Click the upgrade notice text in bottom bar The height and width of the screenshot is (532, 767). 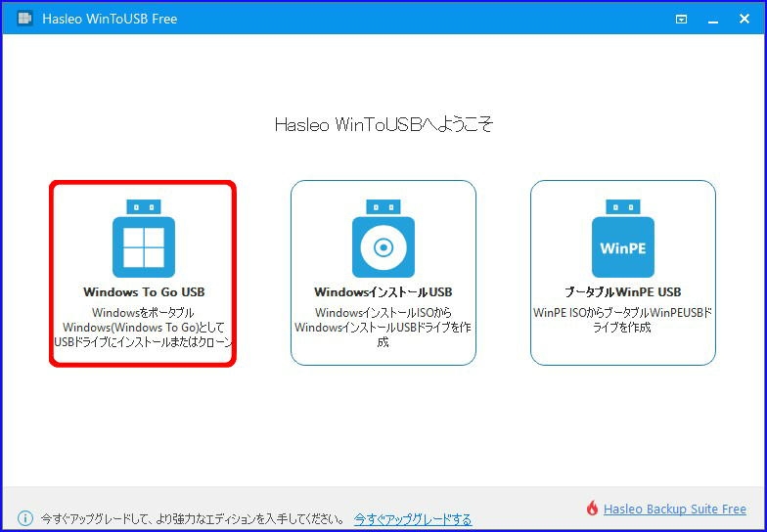click(192, 518)
